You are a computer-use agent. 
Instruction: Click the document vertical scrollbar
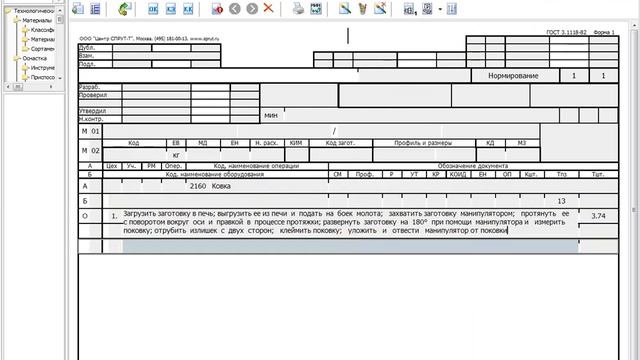pos(634,190)
